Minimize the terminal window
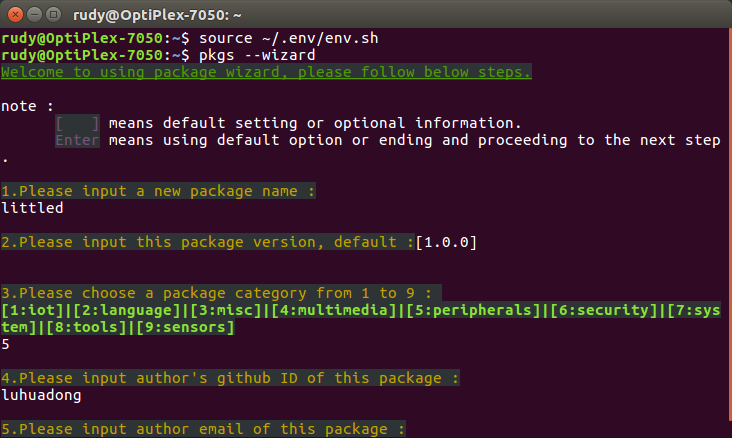 pyautogui.click(x=35, y=15)
